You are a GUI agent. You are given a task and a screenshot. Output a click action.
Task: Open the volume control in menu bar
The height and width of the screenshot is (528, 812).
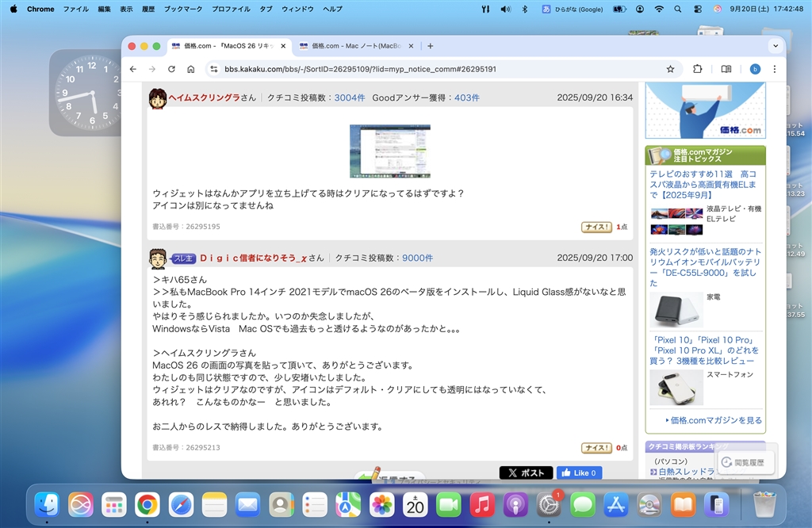(505, 9)
